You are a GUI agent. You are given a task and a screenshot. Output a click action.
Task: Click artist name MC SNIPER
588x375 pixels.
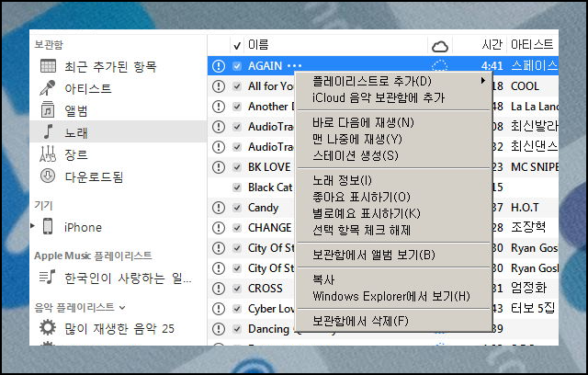pyautogui.click(x=535, y=167)
